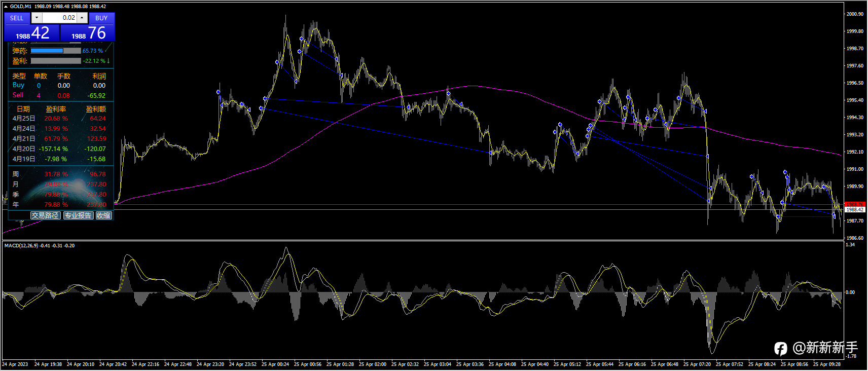Click the 日期 column header
The width and height of the screenshot is (868, 371).
pyautogui.click(x=23, y=109)
